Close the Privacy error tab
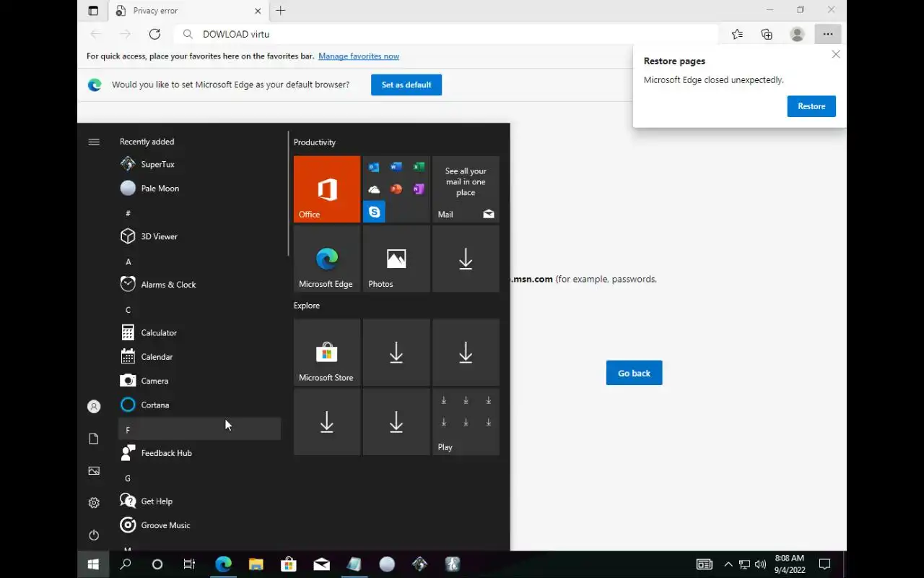The width and height of the screenshot is (924, 578). [258, 11]
